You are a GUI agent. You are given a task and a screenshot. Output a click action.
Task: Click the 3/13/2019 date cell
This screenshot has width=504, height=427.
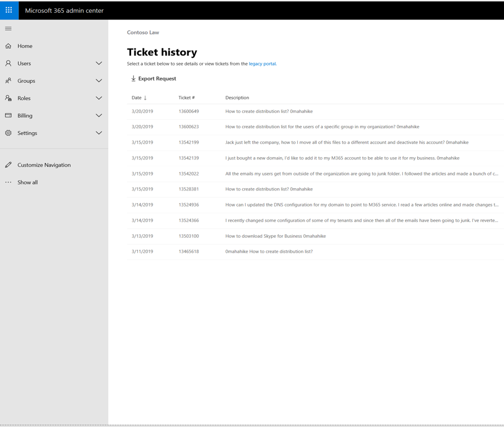coord(142,236)
